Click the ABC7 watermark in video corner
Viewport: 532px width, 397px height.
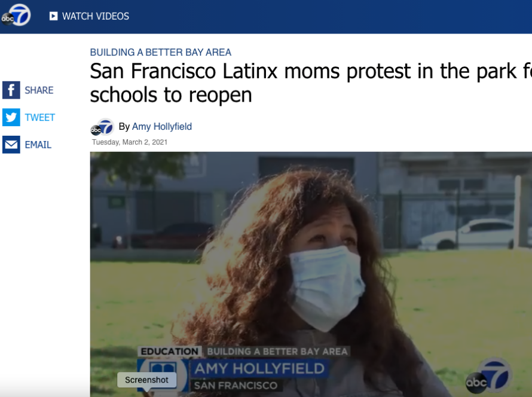pyautogui.click(x=488, y=375)
